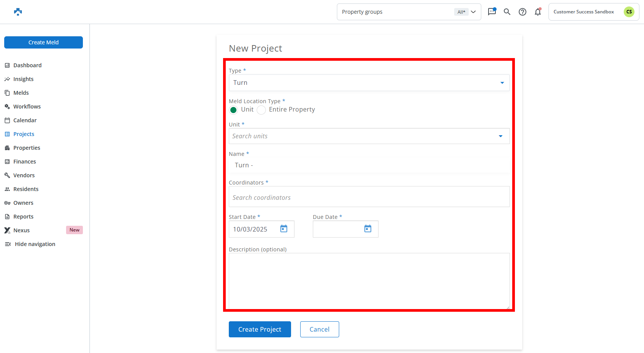This screenshot has width=644, height=353.
Task: Select the Entire Property radio option
Action: click(261, 110)
